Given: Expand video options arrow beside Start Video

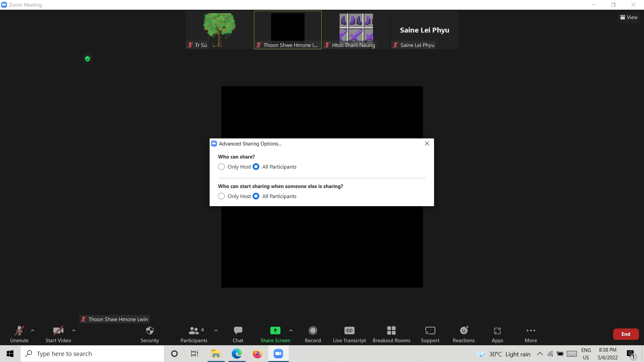Looking at the screenshot, I should click(x=74, y=330).
